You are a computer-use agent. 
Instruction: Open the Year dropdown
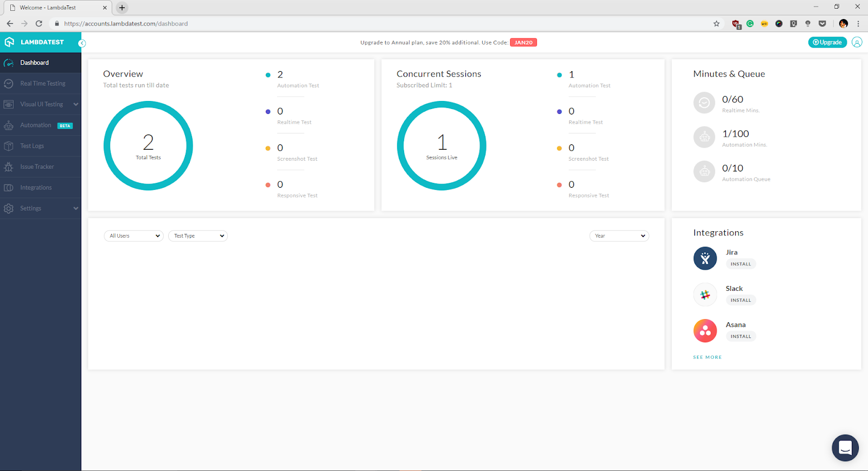619,236
